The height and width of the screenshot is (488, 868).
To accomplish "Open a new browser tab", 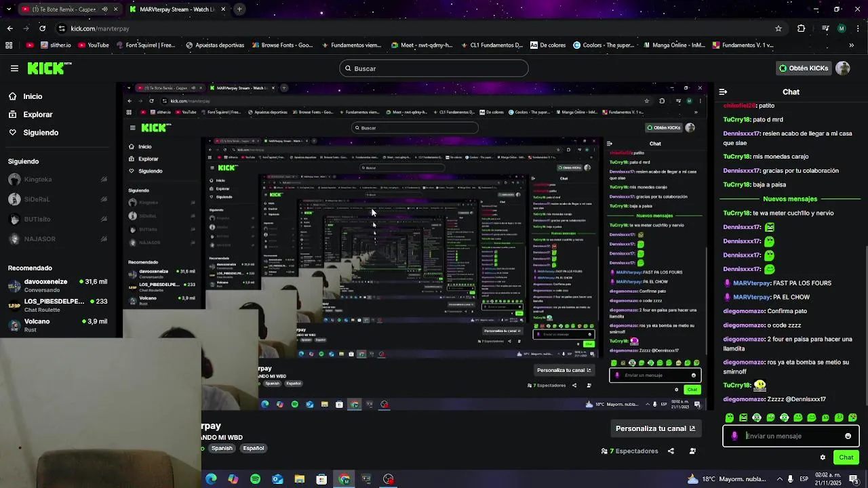I will pyautogui.click(x=240, y=9).
